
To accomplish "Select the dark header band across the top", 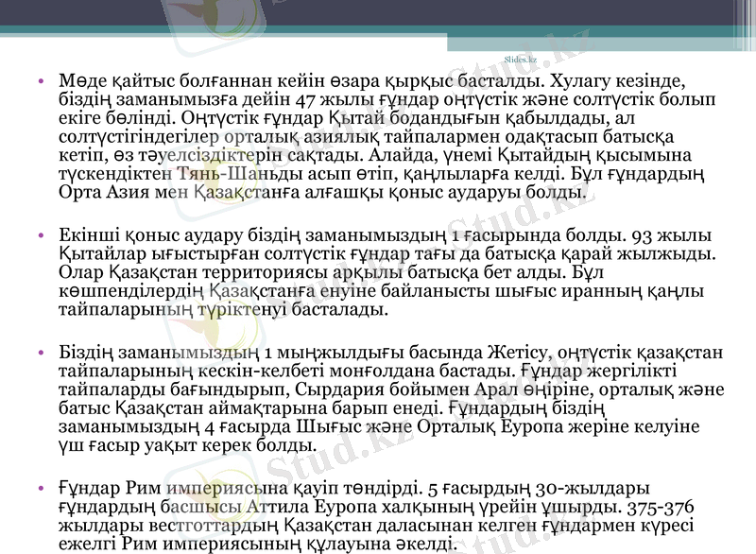I will click(378, 14).
